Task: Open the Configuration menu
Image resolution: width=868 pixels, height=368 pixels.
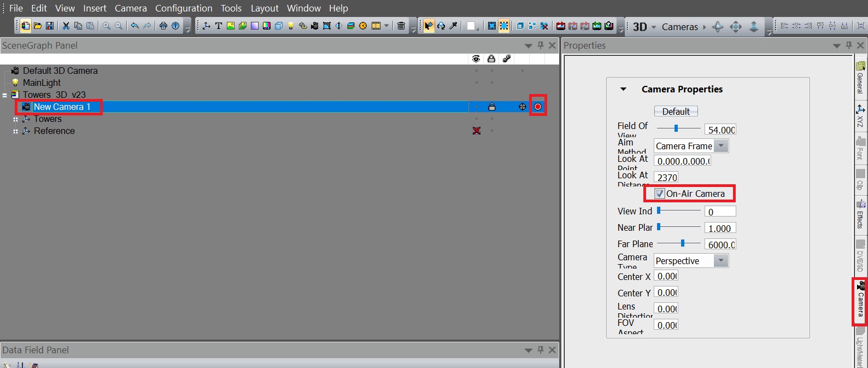Action: (x=184, y=8)
